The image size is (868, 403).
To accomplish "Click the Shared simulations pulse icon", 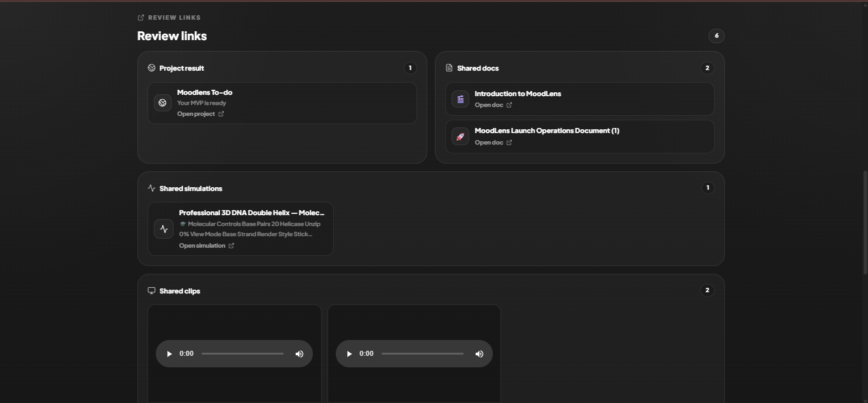I will pos(151,188).
